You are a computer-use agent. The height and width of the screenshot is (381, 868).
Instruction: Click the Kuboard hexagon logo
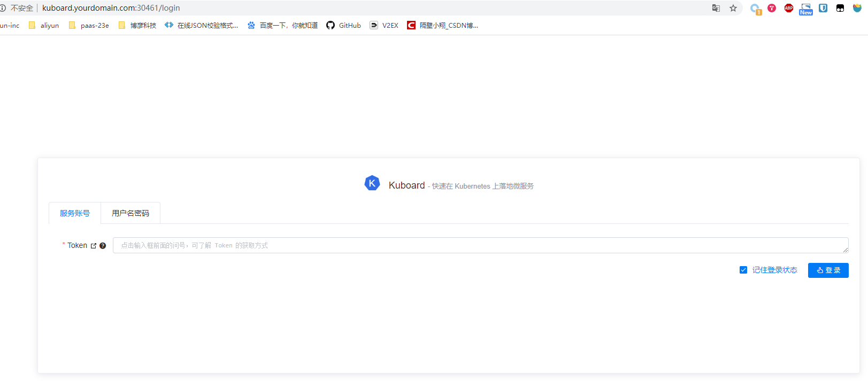[x=372, y=183]
